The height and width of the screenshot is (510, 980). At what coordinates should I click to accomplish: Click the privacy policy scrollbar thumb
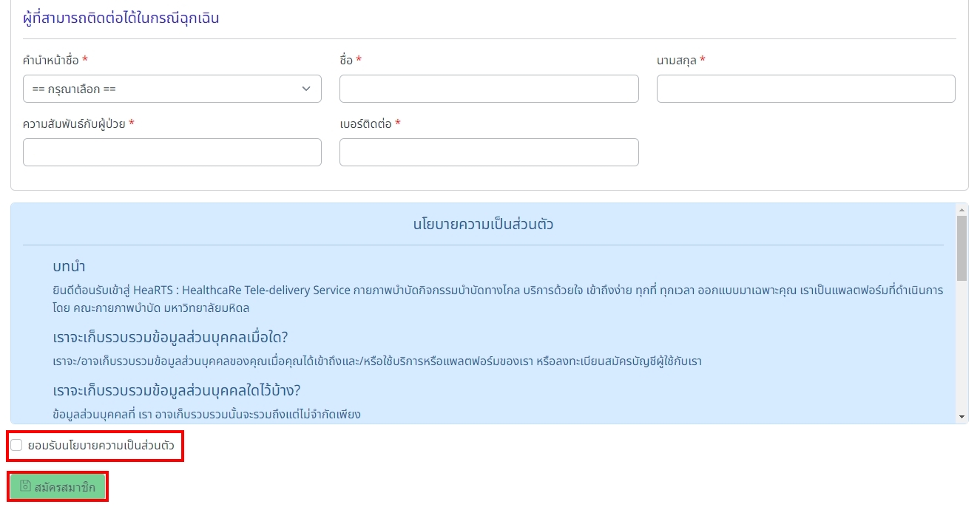coord(962,248)
